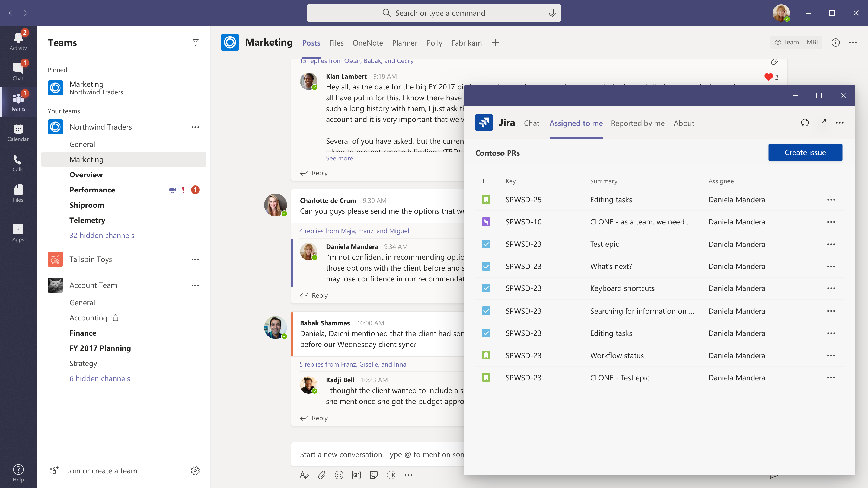Expand 32 hidden channels list
The height and width of the screenshot is (488, 868).
click(x=101, y=235)
